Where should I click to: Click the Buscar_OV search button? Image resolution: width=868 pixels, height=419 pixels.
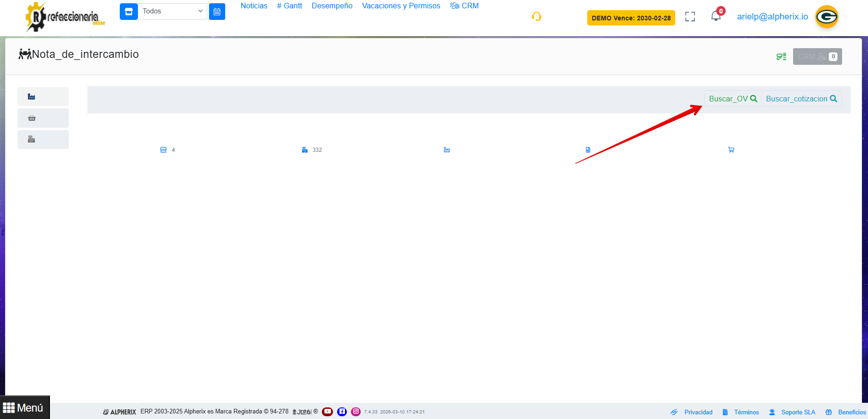point(733,99)
